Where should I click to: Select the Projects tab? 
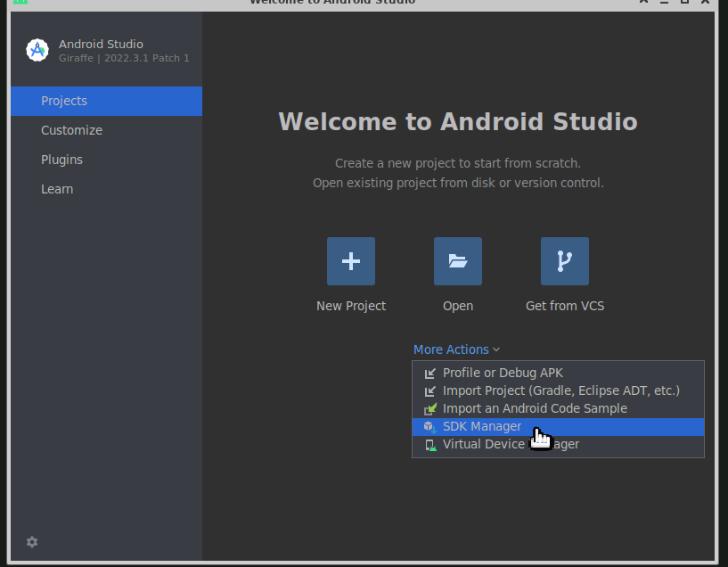(106, 101)
